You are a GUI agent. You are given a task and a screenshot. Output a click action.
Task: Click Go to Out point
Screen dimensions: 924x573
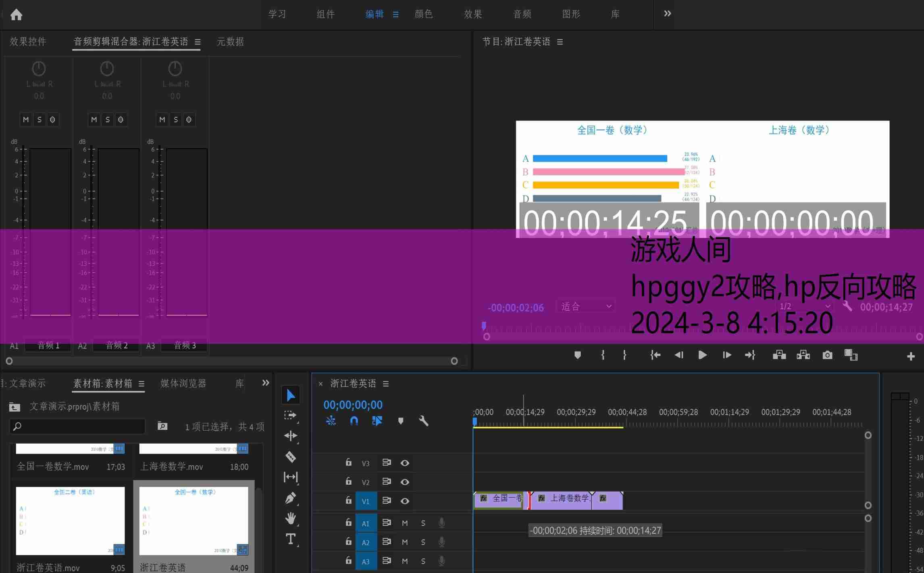click(750, 355)
